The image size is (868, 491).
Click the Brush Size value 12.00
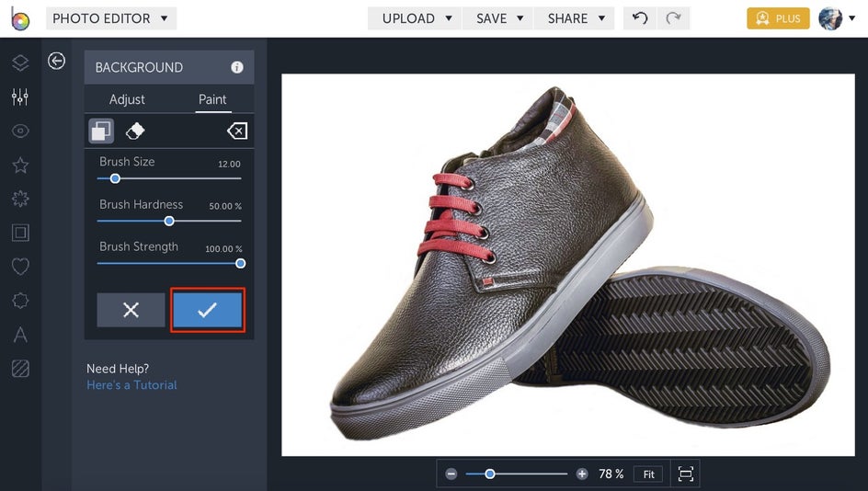(x=229, y=164)
